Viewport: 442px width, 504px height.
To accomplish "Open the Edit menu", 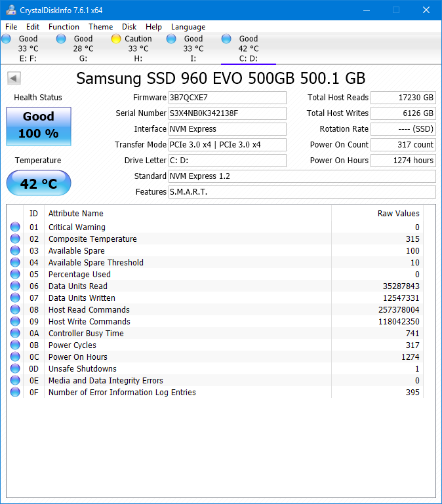I will 33,27.
